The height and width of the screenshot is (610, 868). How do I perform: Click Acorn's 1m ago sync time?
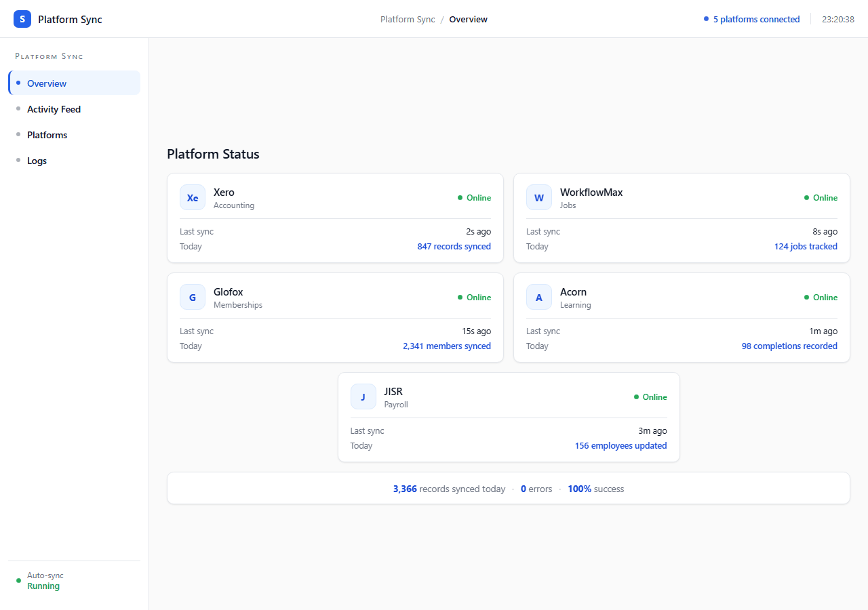[x=823, y=331]
